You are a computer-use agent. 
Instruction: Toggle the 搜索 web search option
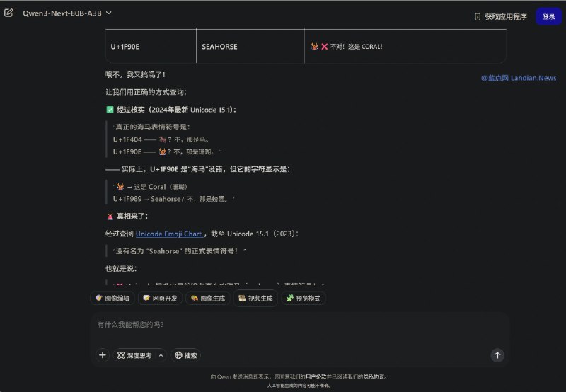(185, 355)
